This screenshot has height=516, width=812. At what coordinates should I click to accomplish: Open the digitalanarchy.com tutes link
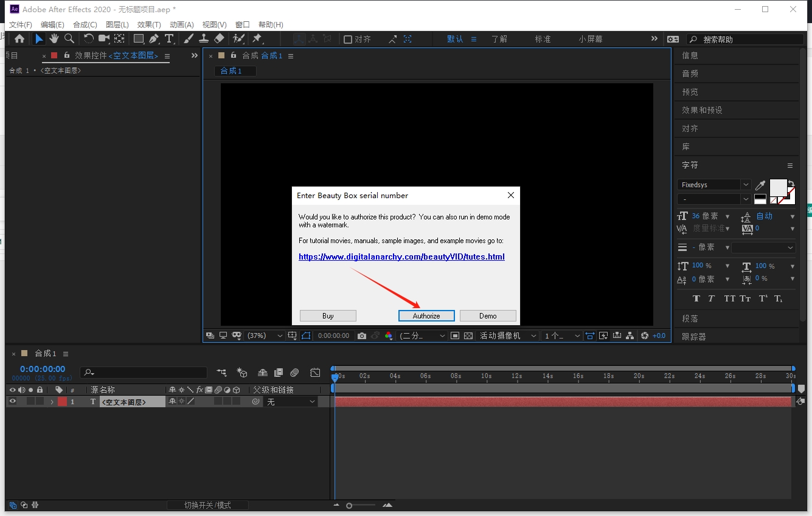pyautogui.click(x=401, y=256)
